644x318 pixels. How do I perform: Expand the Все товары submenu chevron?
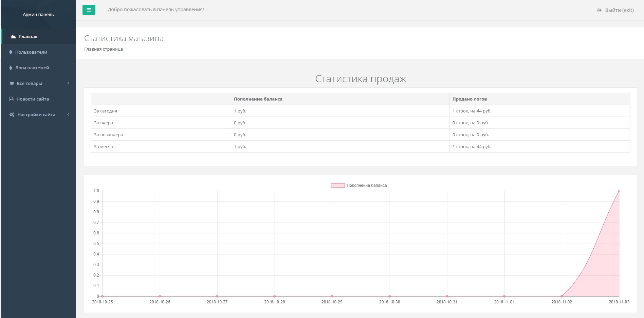coord(68,83)
